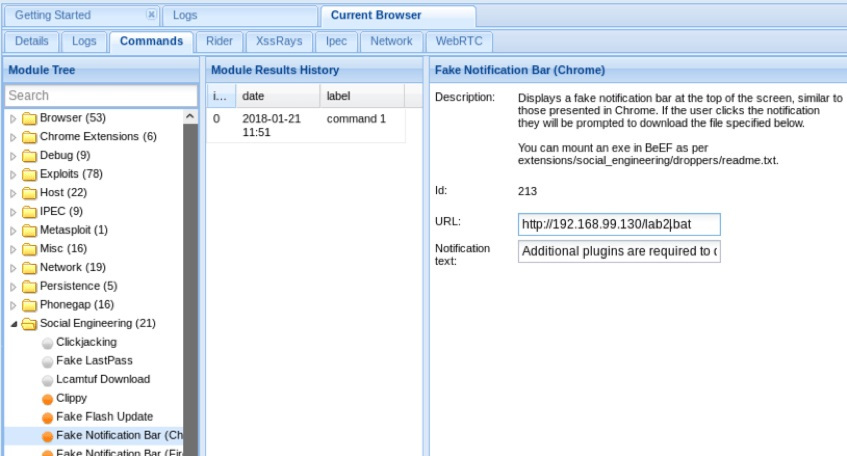847x456 pixels.
Task: Click the grey status dot beside Lcamtuf Download
Action: tap(48, 380)
